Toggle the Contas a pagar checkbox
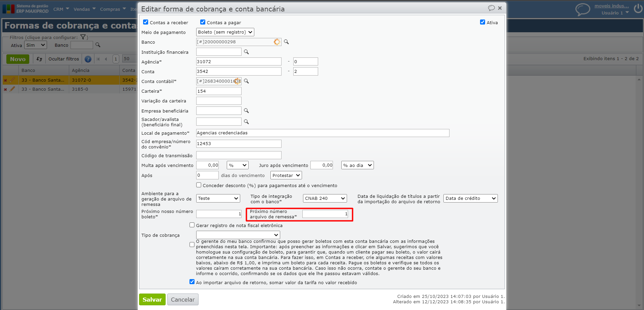 tap(203, 22)
